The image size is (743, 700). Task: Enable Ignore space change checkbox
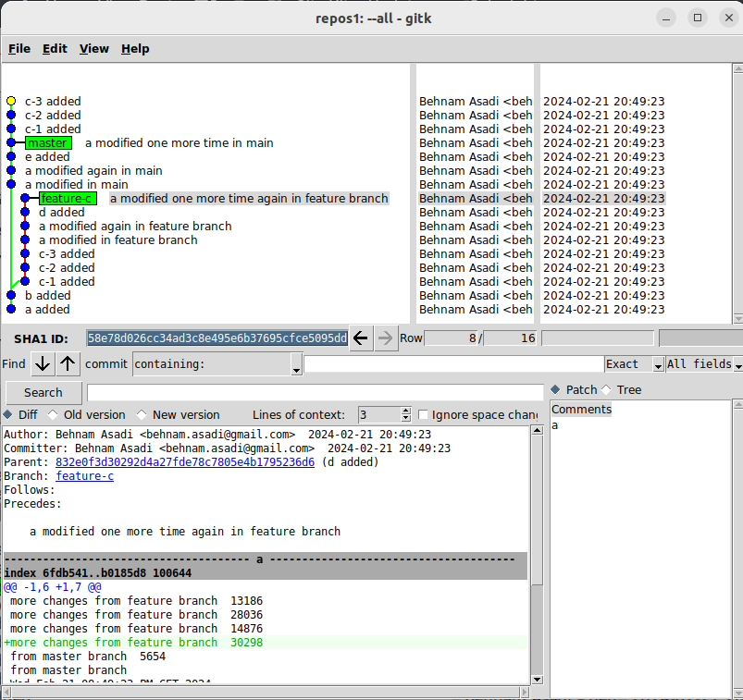click(424, 415)
